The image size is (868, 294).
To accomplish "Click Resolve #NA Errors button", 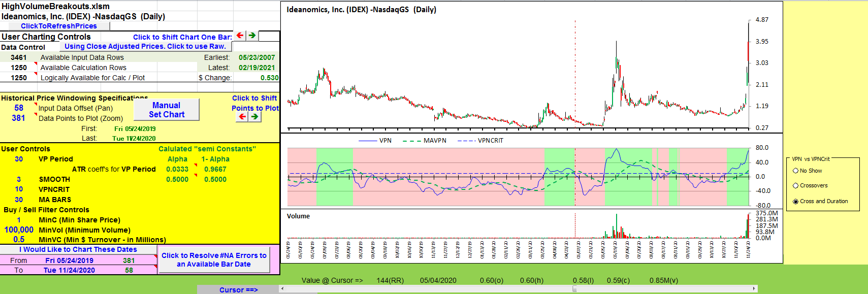I will pos(214,260).
